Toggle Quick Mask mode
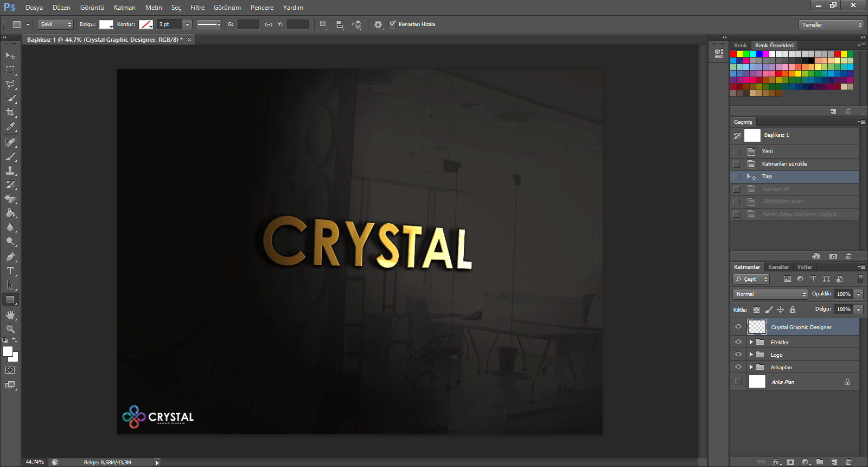 point(10,370)
